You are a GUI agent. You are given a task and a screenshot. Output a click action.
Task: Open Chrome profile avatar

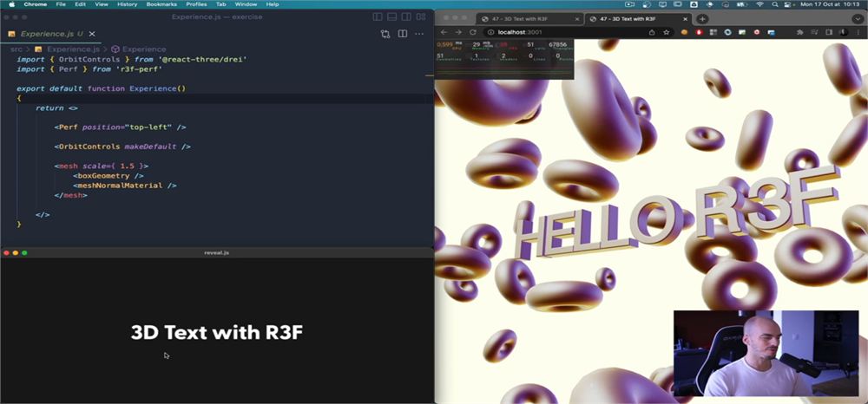[x=843, y=32]
